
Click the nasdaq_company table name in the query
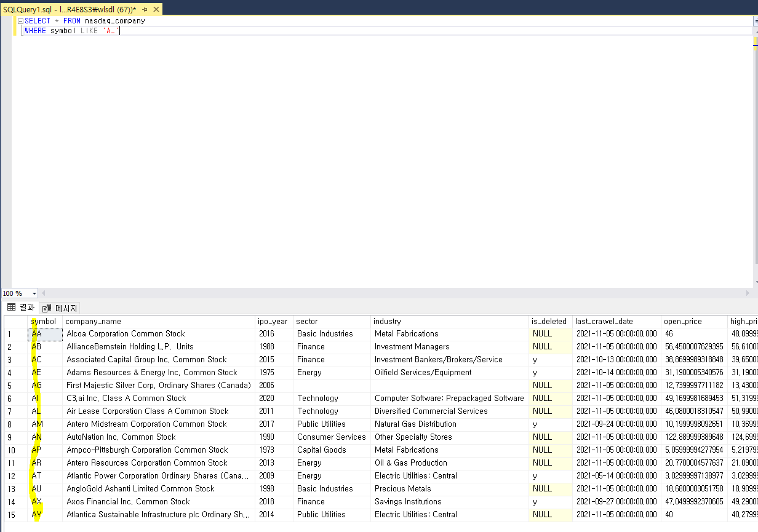pos(115,21)
